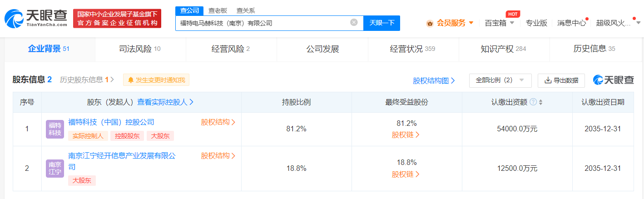Image resolution: width=644 pixels, height=199 pixels.
Task: Open the 全部比例 (2) dropdown
Action: pyautogui.click(x=500, y=80)
